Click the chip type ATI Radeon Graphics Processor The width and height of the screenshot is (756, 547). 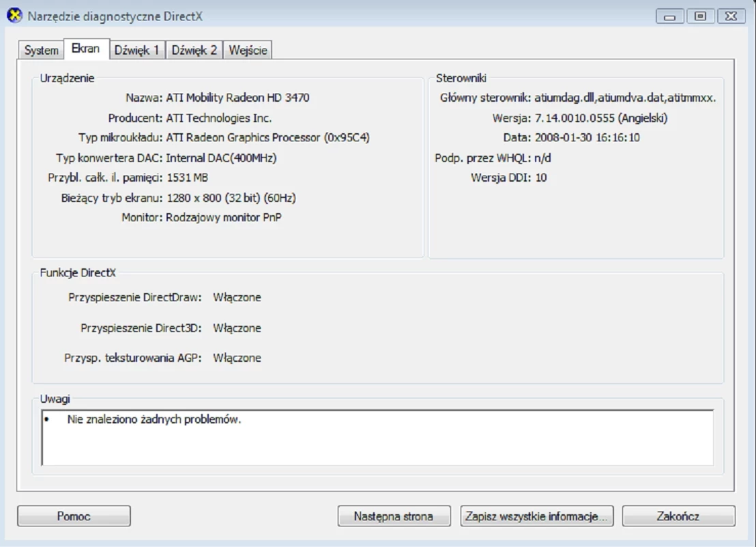coord(268,137)
